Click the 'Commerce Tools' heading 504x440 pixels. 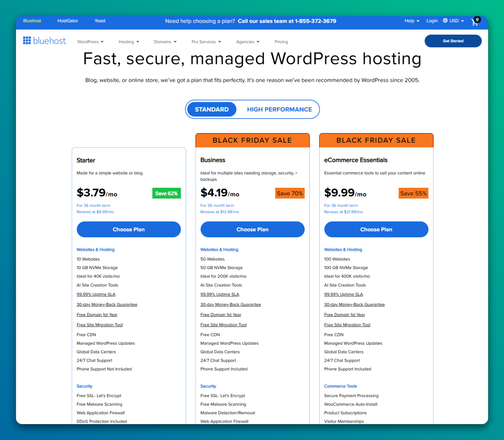340,386
